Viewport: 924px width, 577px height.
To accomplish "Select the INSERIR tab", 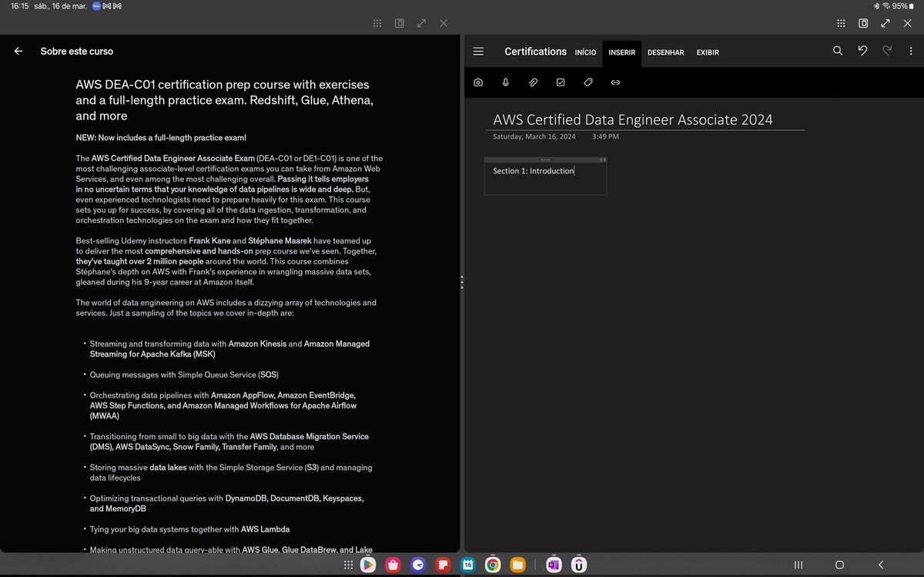I will 621,52.
